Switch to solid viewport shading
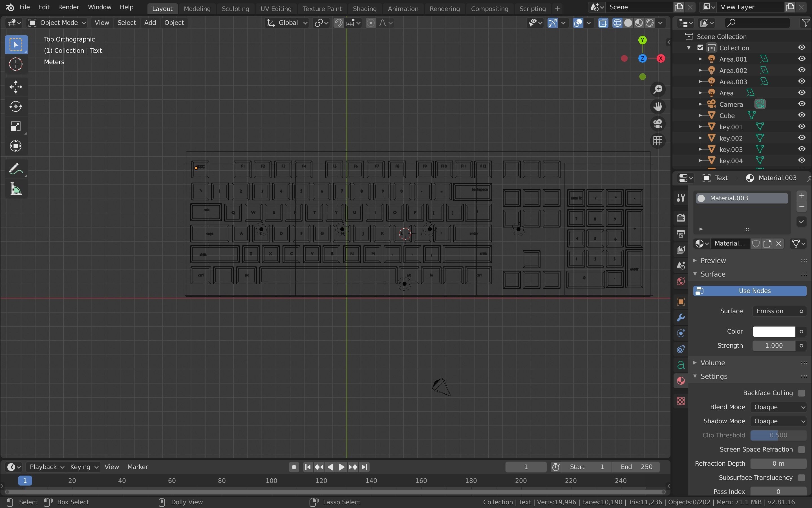The height and width of the screenshot is (508, 812). click(x=628, y=23)
